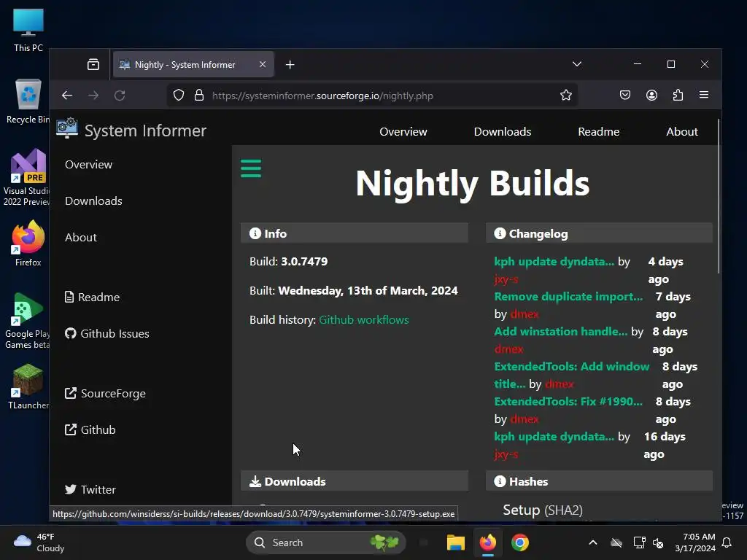The width and height of the screenshot is (747, 560).
Task: Open Visual Studio 2022 Preview desktop icon
Action: click(x=26, y=178)
